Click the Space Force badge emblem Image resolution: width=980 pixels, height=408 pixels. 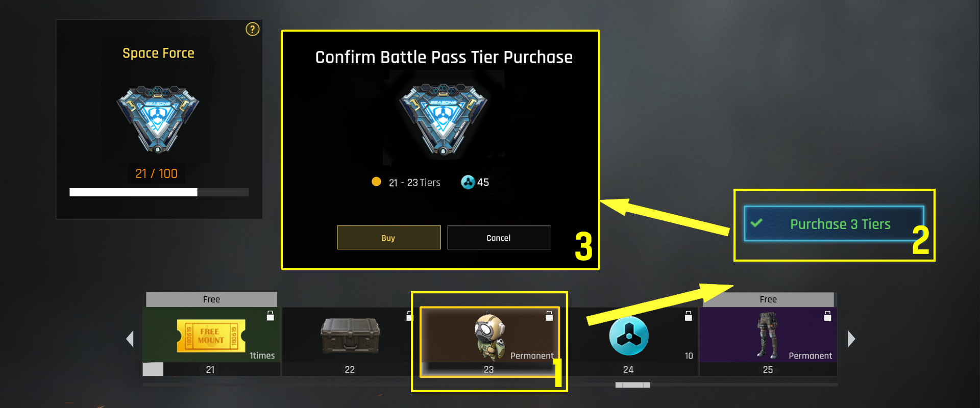(x=158, y=119)
